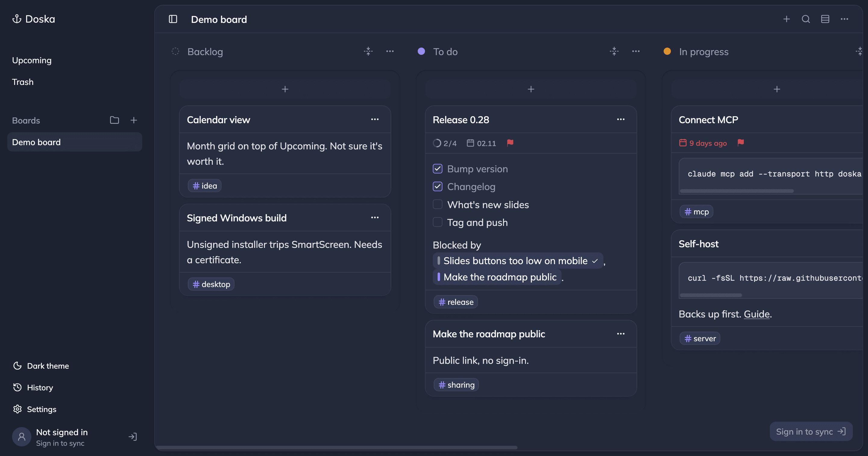Click the 02.11 due date
Screen dimensions: 868x456
coord(482,143)
